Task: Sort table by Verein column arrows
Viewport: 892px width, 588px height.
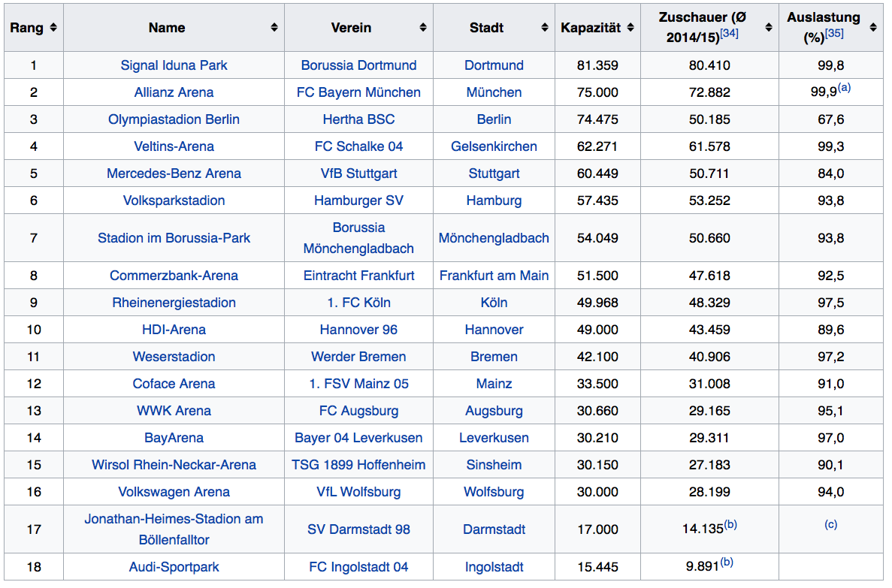Action: (422, 27)
